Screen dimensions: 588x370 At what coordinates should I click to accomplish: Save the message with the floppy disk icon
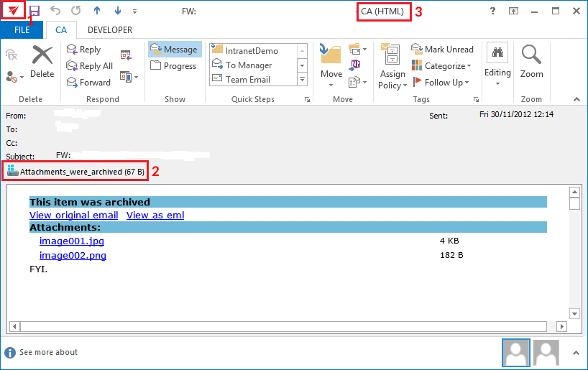pyautogui.click(x=35, y=11)
